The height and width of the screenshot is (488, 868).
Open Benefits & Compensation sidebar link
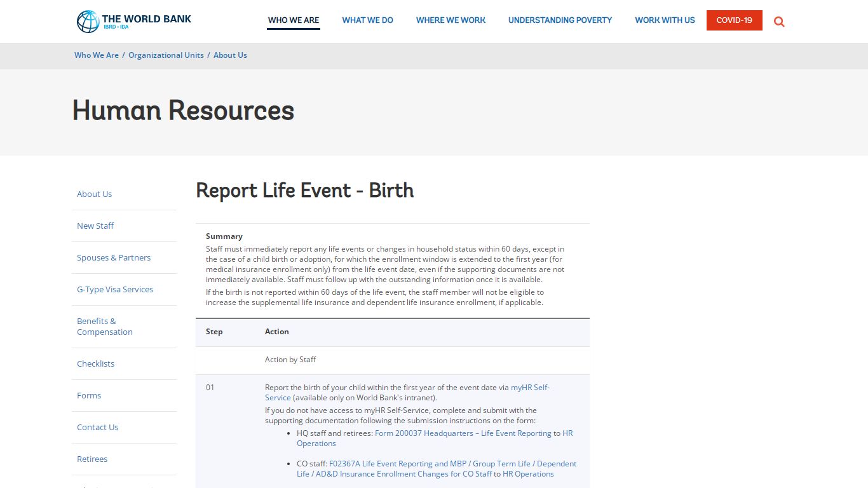(105, 327)
